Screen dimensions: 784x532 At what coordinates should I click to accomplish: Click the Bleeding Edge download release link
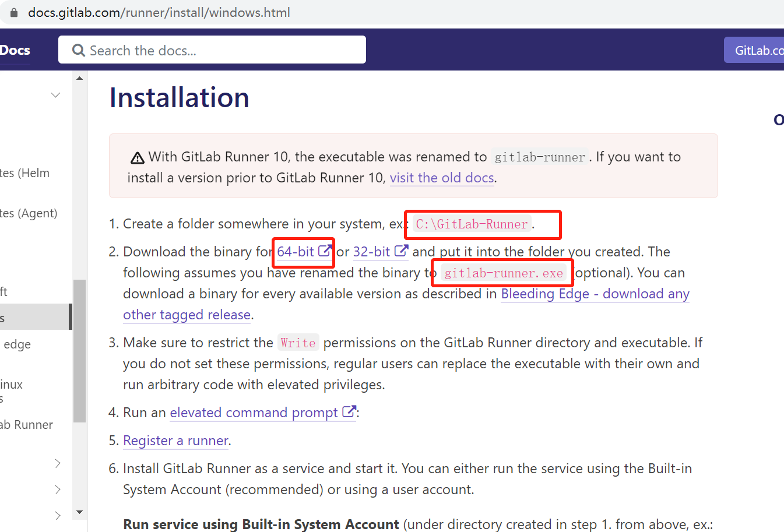coord(595,294)
